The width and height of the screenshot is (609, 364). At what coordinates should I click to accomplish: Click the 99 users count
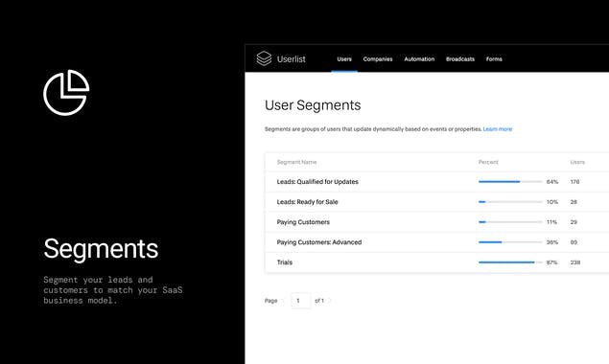click(x=574, y=242)
